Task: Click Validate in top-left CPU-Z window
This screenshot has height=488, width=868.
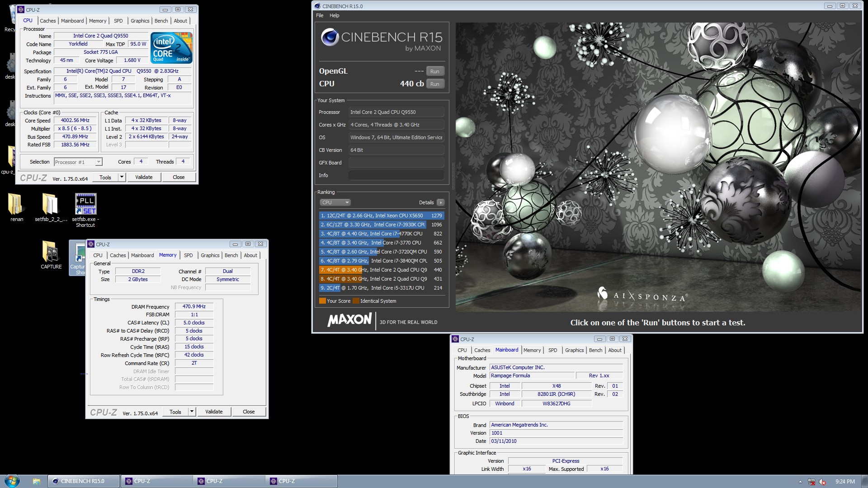Action: pos(144,177)
